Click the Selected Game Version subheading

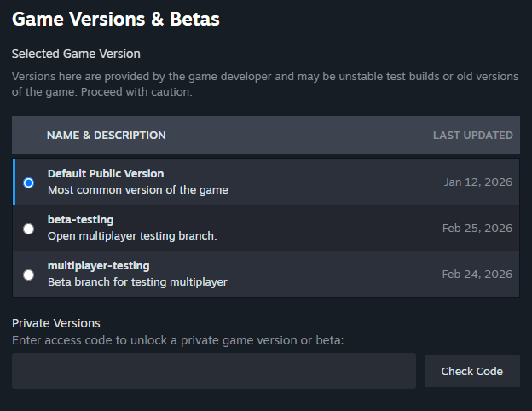pyautogui.click(x=76, y=54)
